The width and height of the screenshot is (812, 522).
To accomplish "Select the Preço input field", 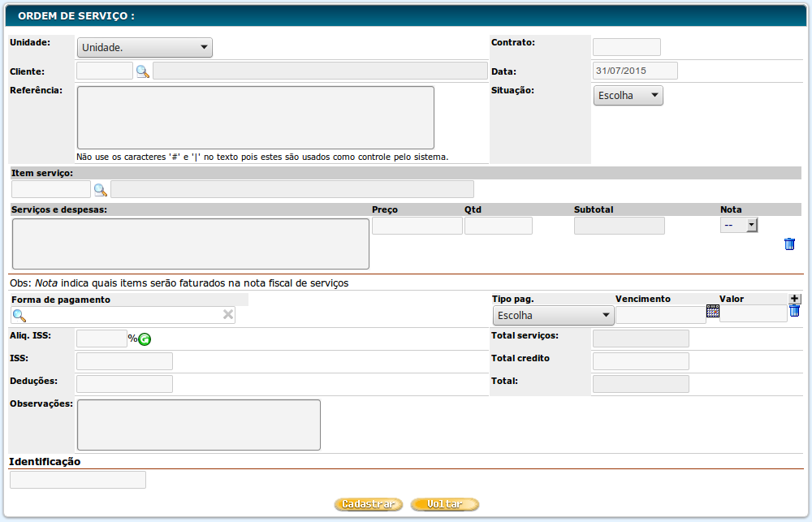I will point(417,226).
